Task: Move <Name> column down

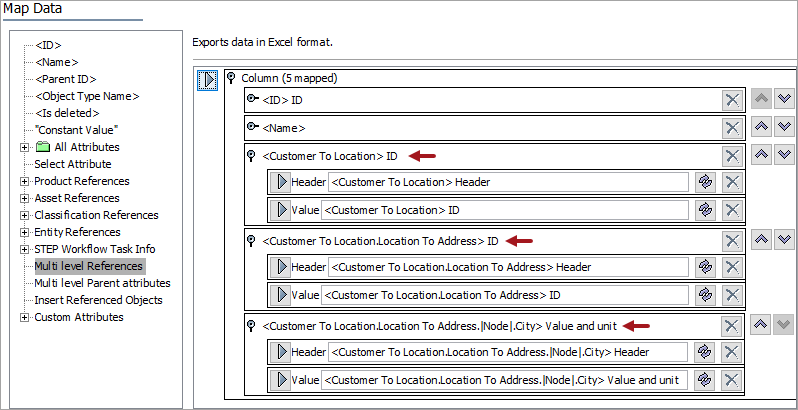Action: 784,127
